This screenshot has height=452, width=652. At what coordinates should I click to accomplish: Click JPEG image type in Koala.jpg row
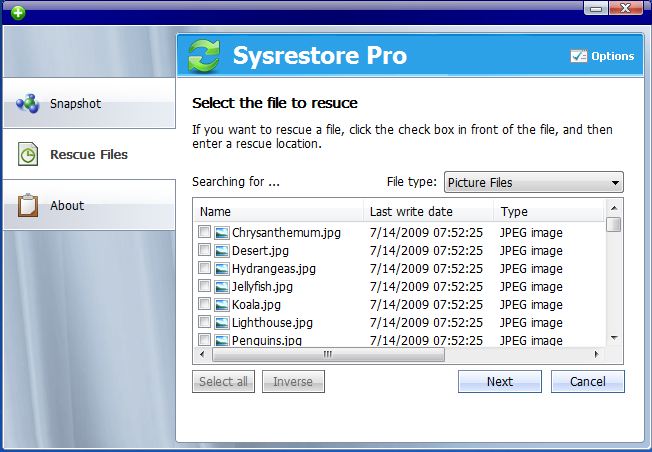click(531, 305)
